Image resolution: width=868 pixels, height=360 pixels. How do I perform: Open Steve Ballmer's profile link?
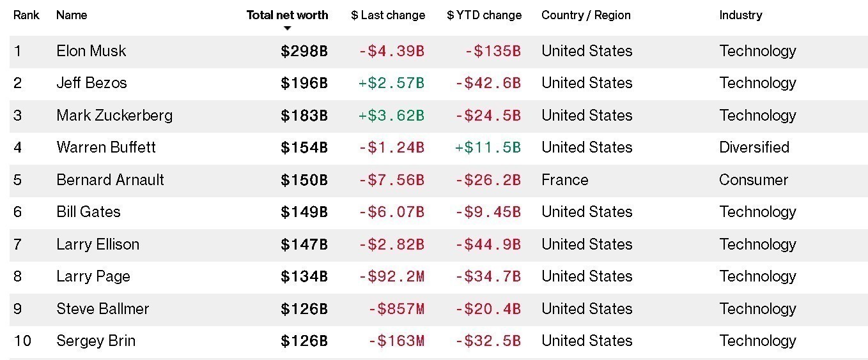(102, 309)
